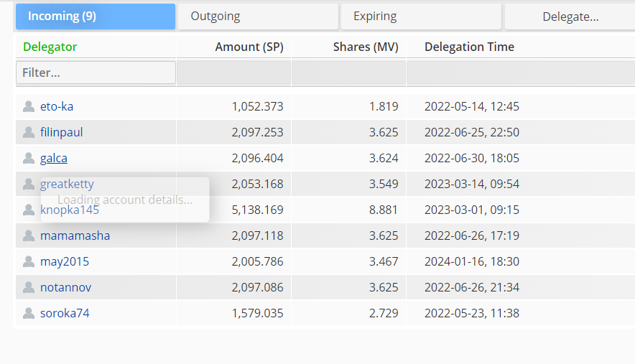
Task: Switch to the Outgoing tab
Action: 258,17
